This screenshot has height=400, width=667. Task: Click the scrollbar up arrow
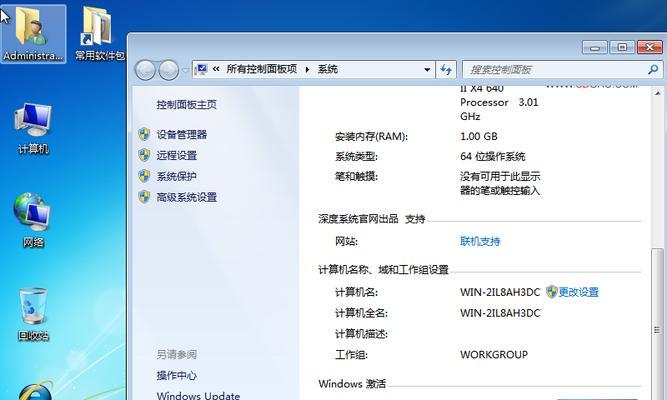[658, 93]
